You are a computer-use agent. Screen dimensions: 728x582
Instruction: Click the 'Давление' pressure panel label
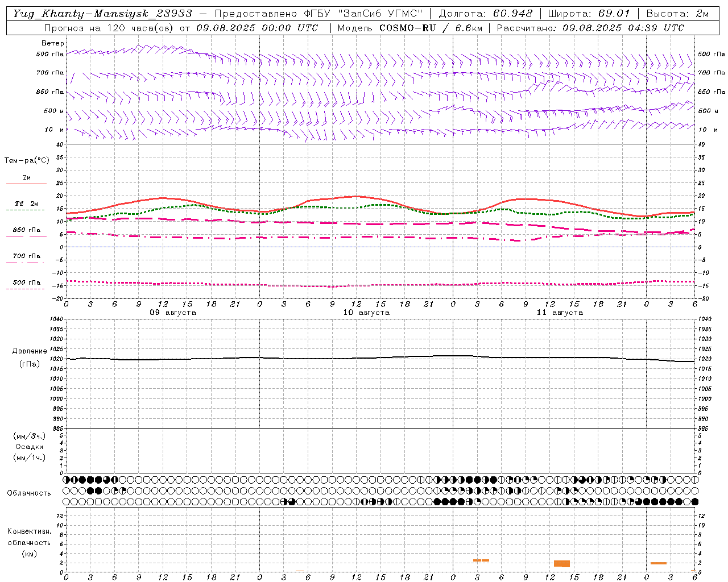click(x=30, y=351)
